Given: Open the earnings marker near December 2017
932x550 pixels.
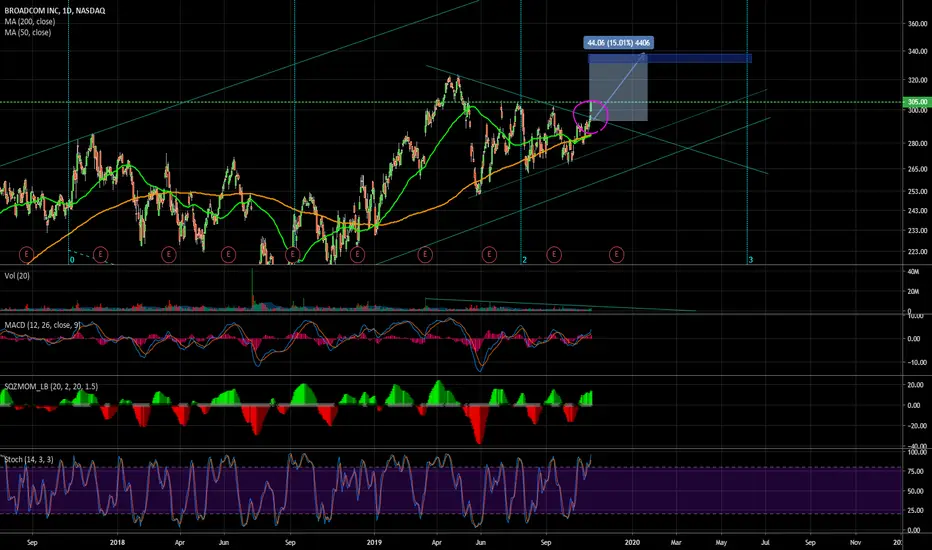Looking at the screenshot, I should tap(100, 255).
